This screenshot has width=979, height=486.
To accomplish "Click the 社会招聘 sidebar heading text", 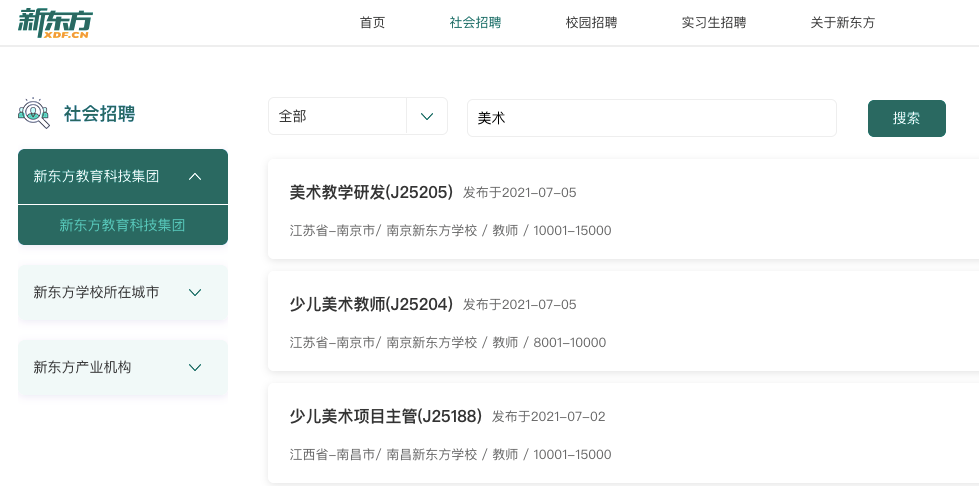I will (x=99, y=114).
